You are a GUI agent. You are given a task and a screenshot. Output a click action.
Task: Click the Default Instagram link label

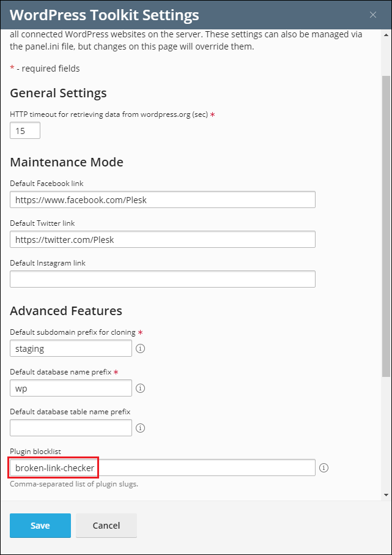pos(48,263)
